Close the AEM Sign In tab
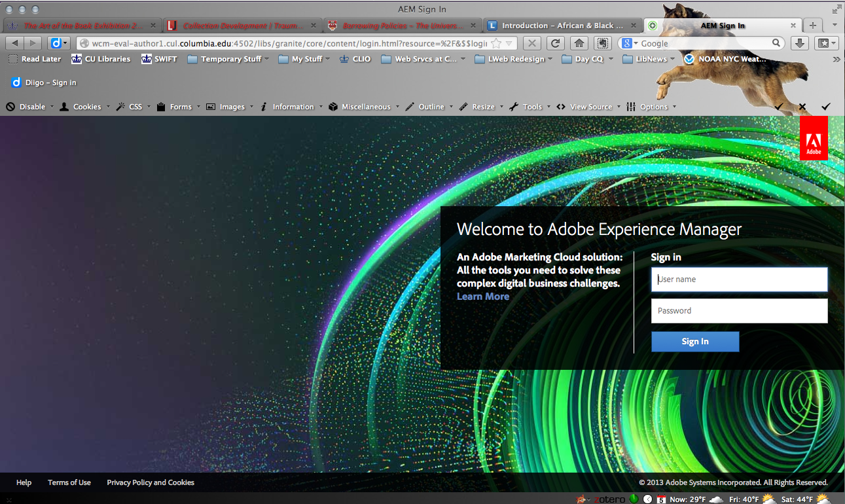Image resolution: width=845 pixels, height=504 pixels. (x=793, y=26)
